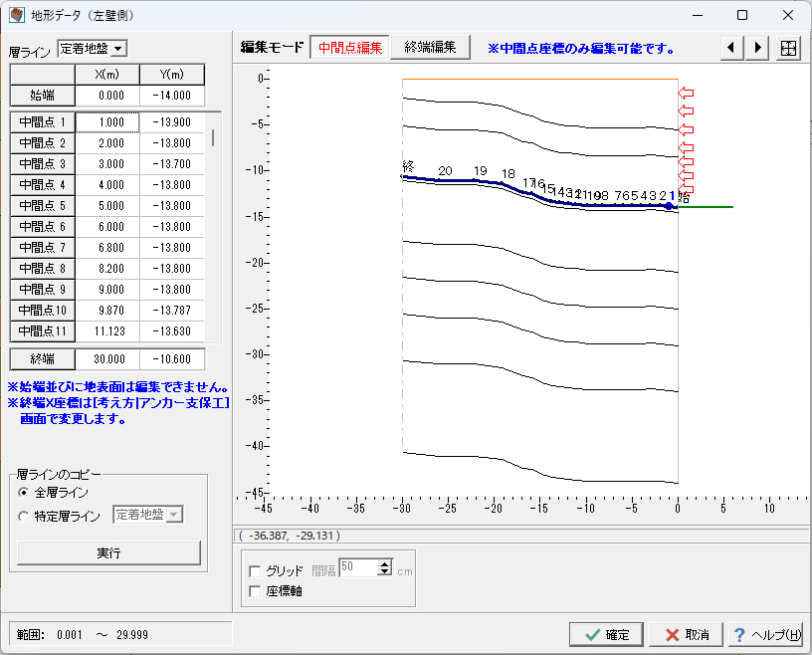The image size is (812, 655).
Task: Click 中間点 2 row header
Action: click(x=43, y=143)
